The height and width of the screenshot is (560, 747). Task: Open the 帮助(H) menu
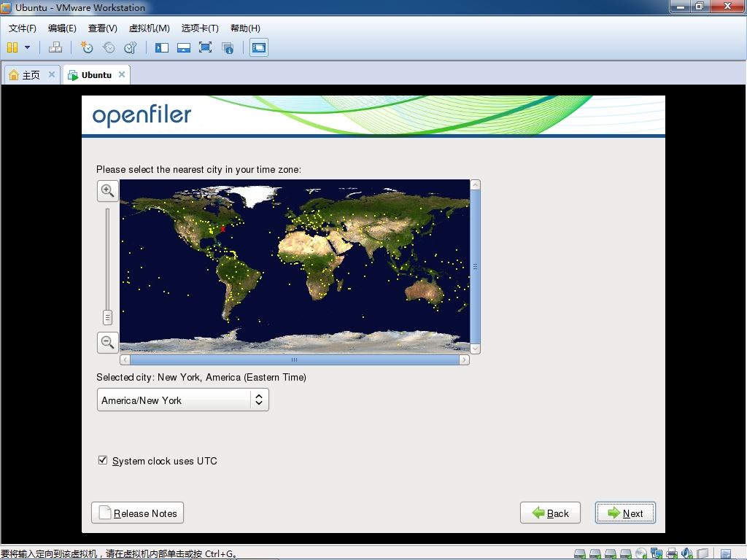245,28
